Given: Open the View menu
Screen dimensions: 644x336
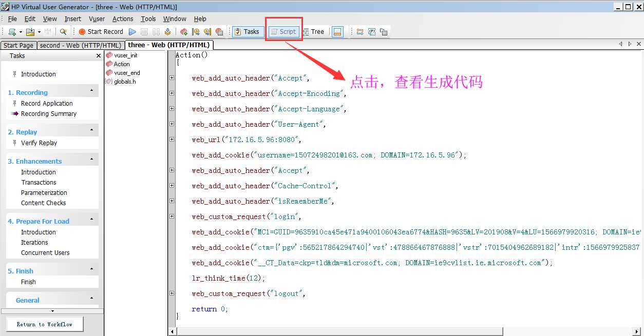Looking at the screenshot, I should [50, 19].
